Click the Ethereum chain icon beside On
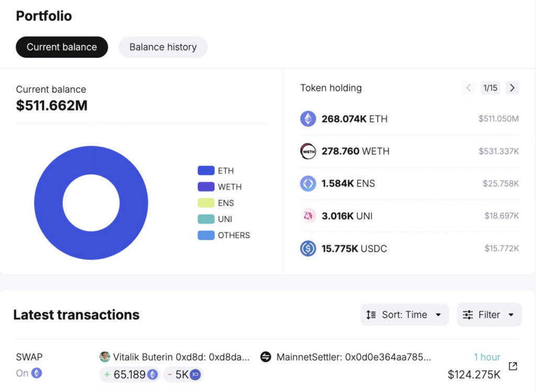This screenshot has height=392, width=536. pos(37,373)
